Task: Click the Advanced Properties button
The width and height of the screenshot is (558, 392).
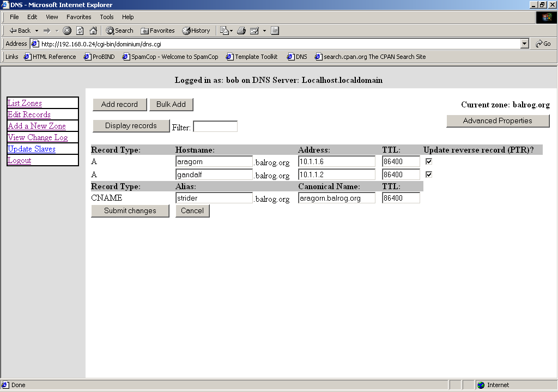Action: [x=498, y=121]
